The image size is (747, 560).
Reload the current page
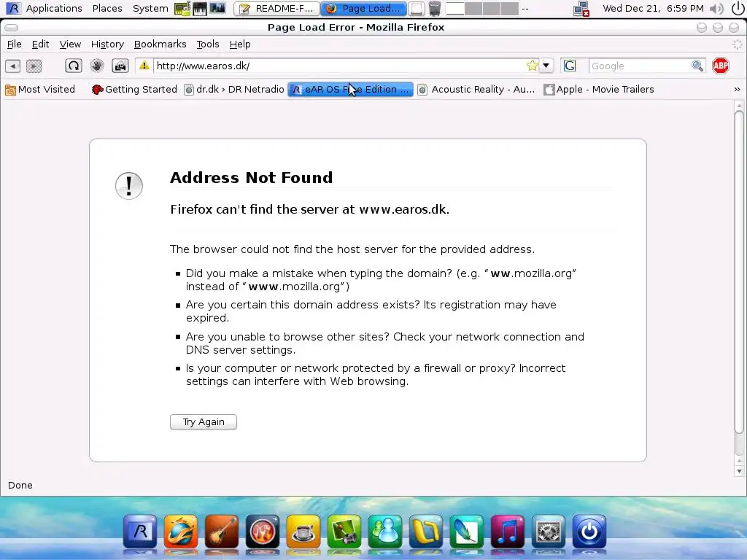tap(74, 66)
